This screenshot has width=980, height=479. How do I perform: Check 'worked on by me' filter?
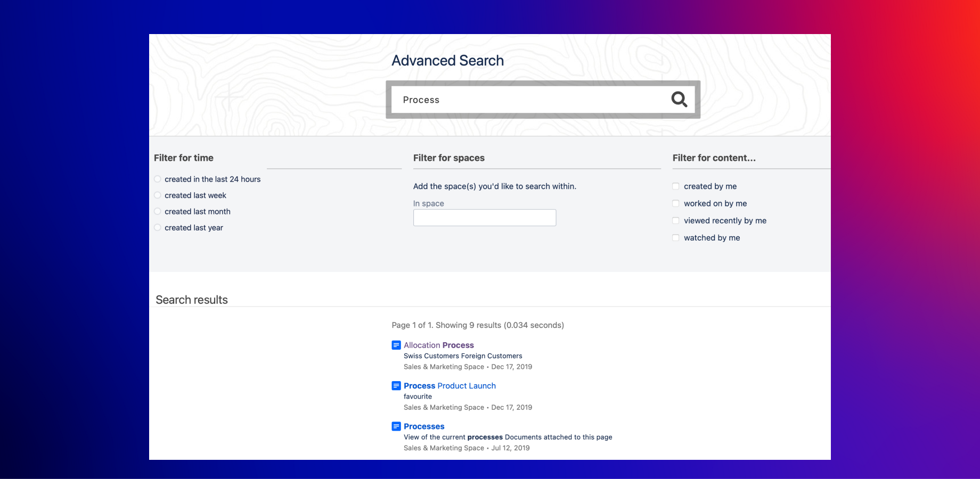point(676,203)
